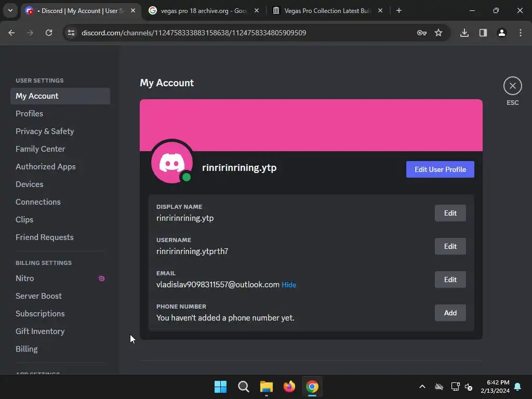This screenshot has width=532, height=399.
Task: Close the vegas pro 18 Google tab
Action: pos(257,10)
